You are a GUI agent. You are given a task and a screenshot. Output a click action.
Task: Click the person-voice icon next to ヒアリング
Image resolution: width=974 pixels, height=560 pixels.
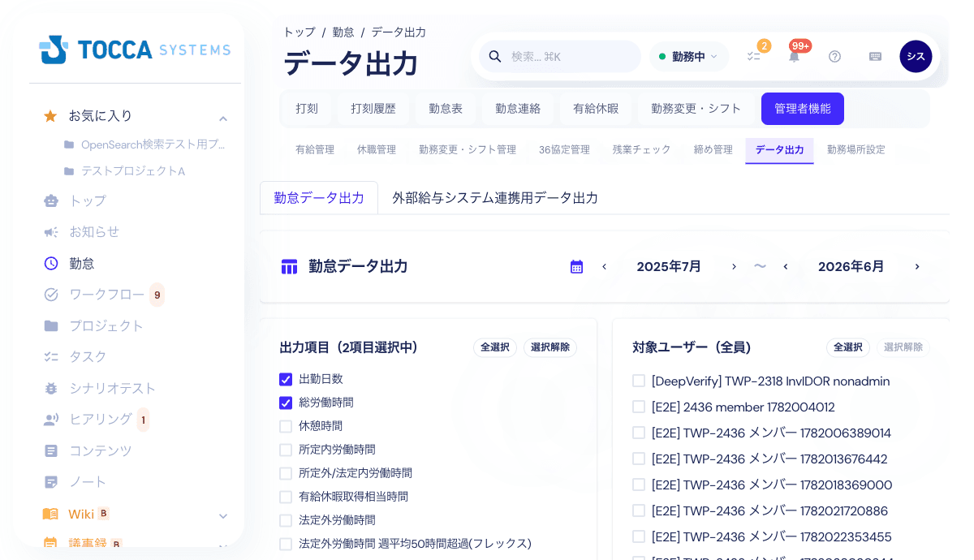coord(51,420)
